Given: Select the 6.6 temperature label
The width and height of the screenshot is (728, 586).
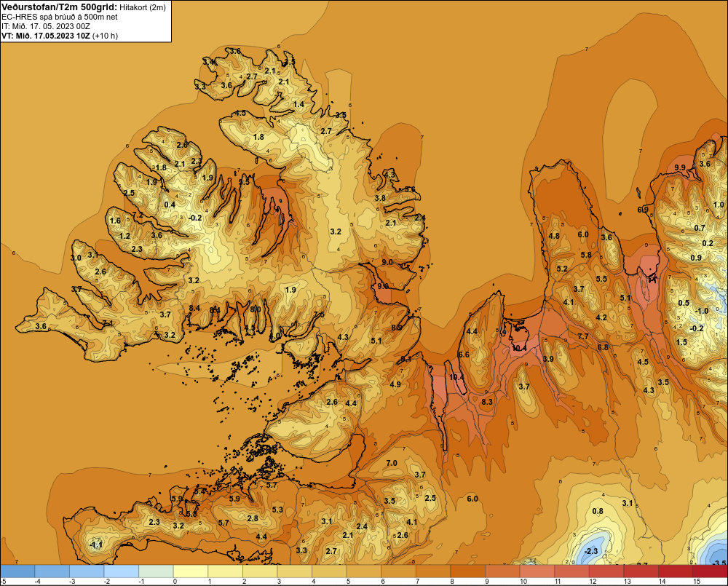Looking at the screenshot, I should pos(463,355).
